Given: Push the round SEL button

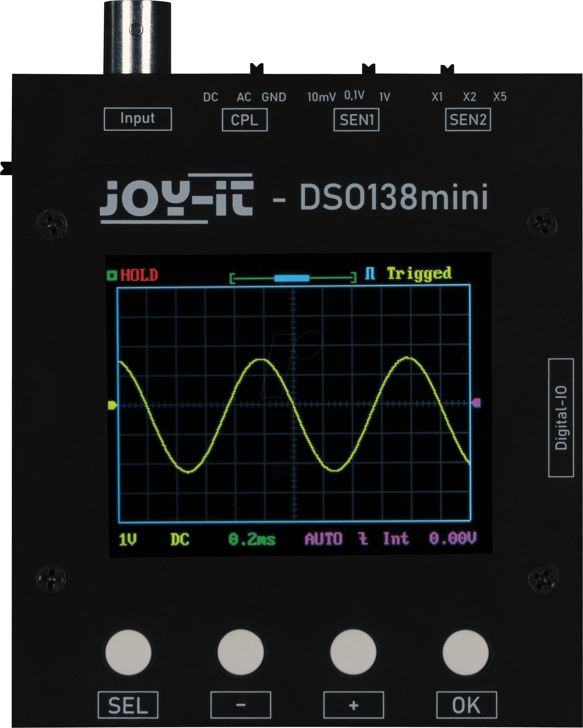Looking at the screenshot, I should [x=128, y=652].
